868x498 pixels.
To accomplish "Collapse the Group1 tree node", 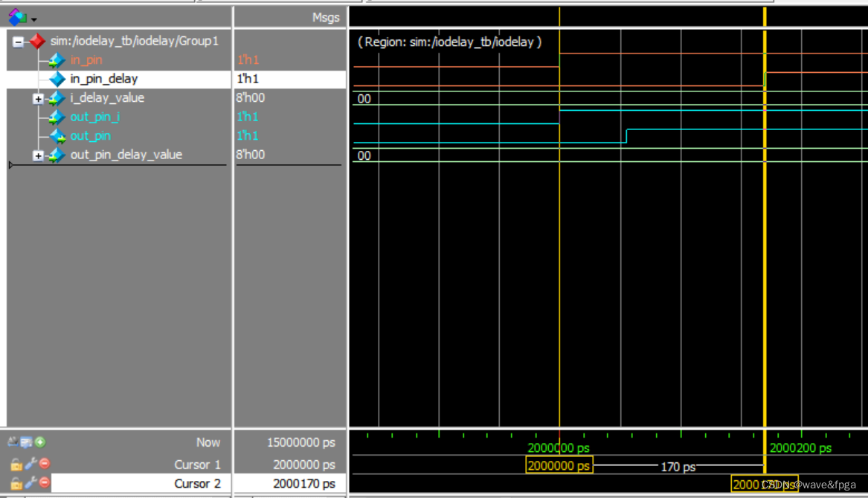I will point(19,42).
